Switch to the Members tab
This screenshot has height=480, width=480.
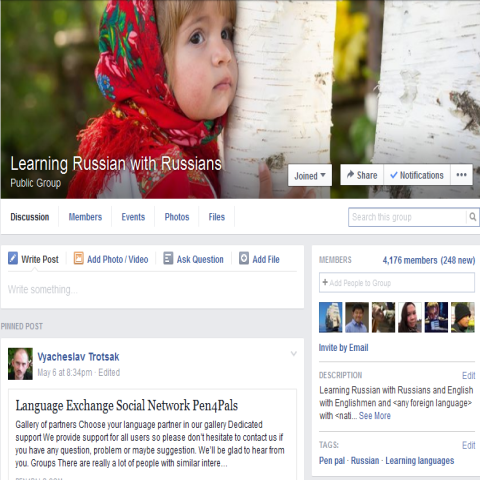point(85,217)
